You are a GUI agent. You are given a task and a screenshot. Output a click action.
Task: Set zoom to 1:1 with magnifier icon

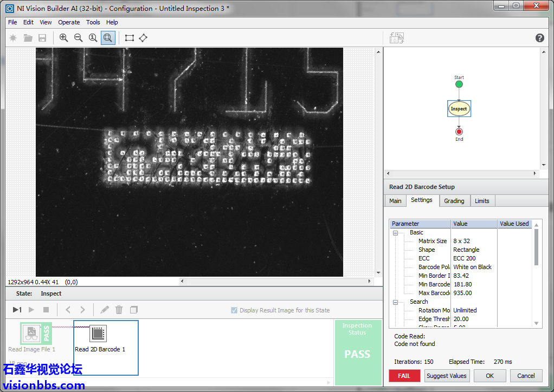[x=93, y=38]
